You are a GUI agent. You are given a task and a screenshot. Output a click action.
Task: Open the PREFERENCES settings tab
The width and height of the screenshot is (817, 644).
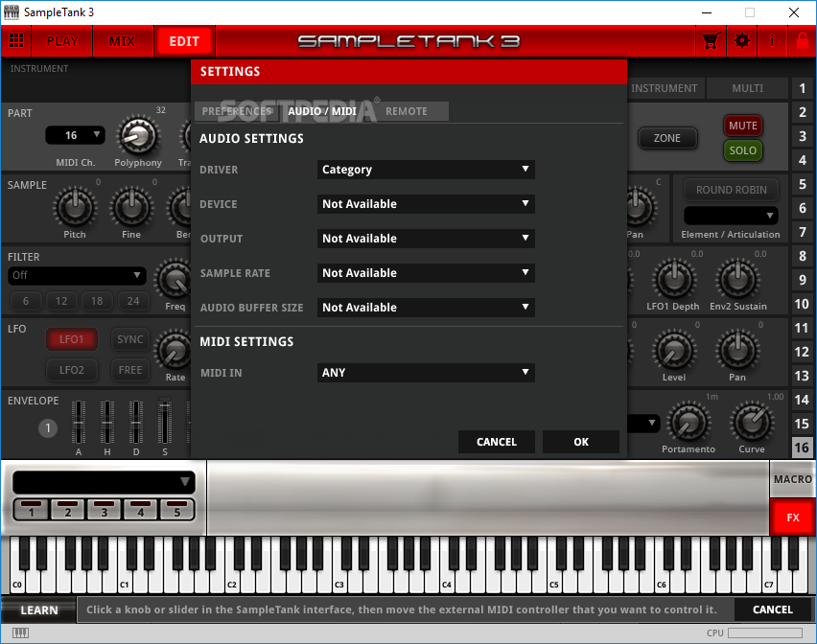click(237, 111)
